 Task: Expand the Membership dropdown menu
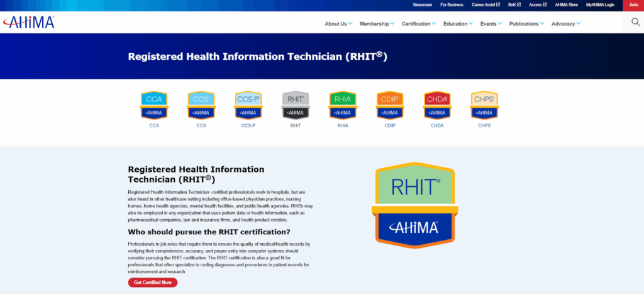coord(377,24)
